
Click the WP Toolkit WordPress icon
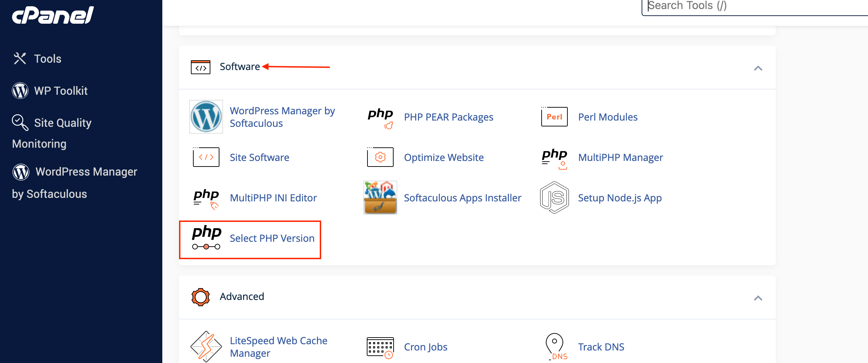coord(20,91)
